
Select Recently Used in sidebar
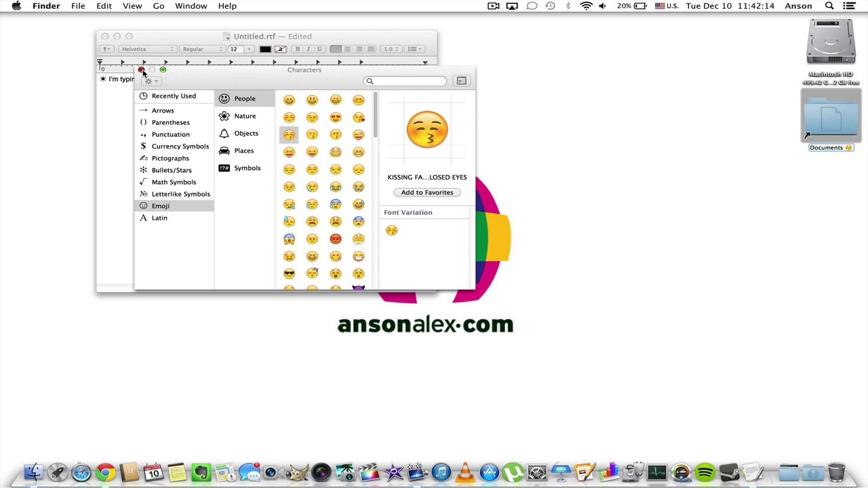pyautogui.click(x=174, y=96)
